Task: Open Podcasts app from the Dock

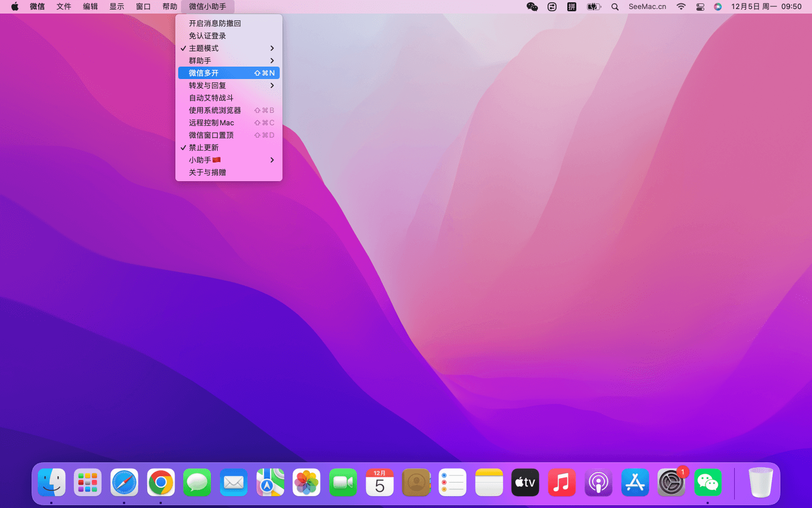Action: (598, 483)
